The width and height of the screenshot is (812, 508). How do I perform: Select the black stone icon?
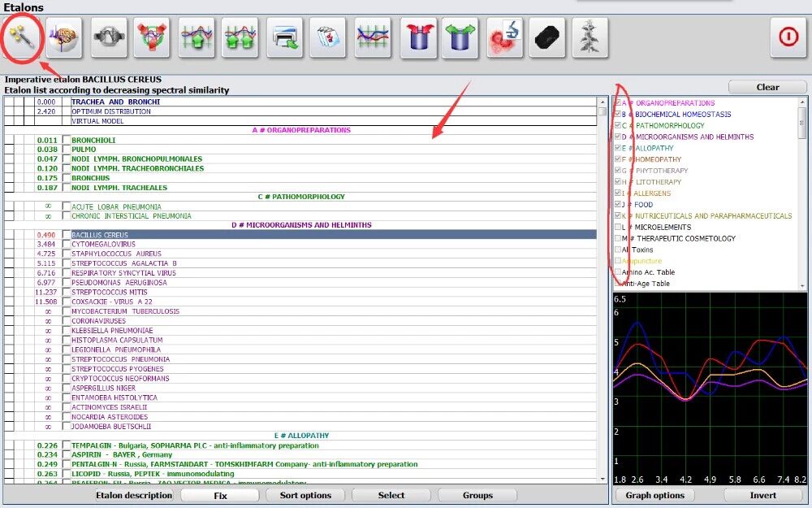coord(547,38)
